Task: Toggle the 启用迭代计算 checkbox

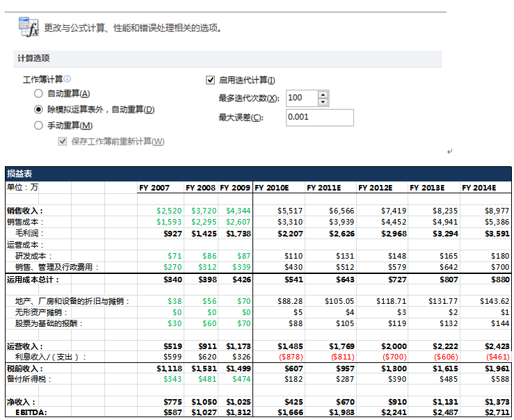Action: click(x=211, y=80)
